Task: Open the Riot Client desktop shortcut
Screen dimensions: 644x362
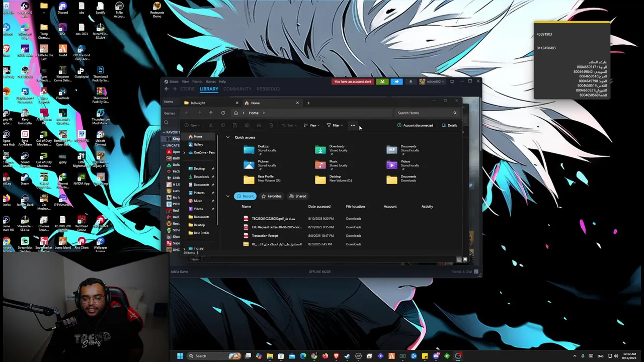Action: 82,243
